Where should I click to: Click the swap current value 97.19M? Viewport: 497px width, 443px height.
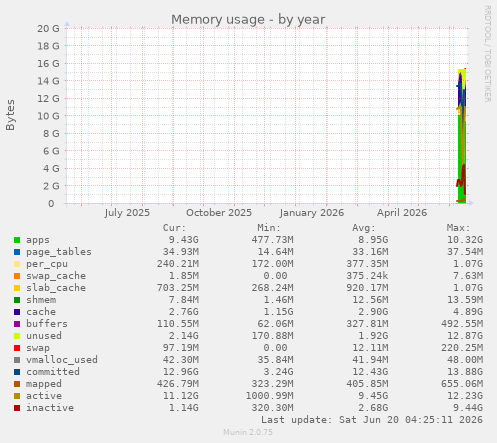point(181,348)
